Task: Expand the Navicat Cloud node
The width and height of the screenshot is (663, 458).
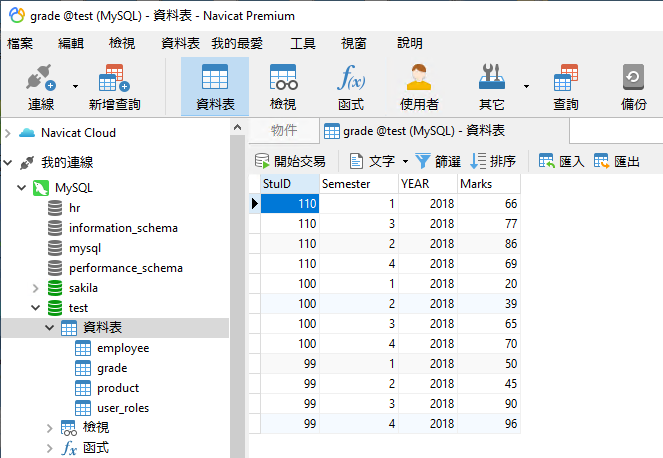Action: pos(9,133)
